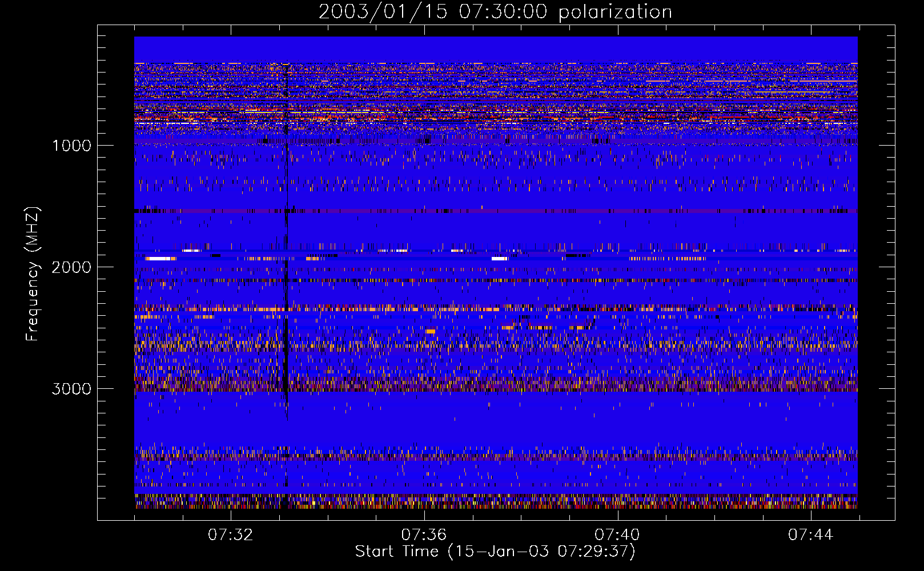Click the '07:40' time tick label
This screenshot has height=571, width=924.
coord(617,535)
